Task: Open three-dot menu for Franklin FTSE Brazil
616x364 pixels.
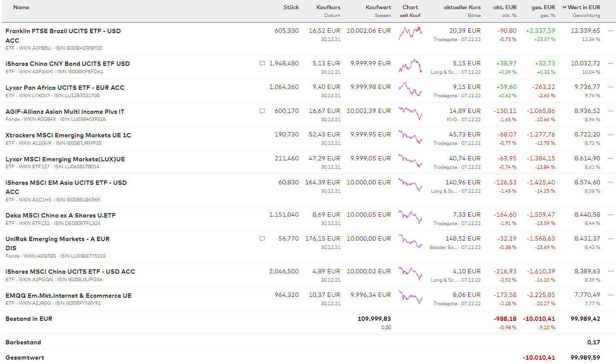Action: [x=610, y=31]
